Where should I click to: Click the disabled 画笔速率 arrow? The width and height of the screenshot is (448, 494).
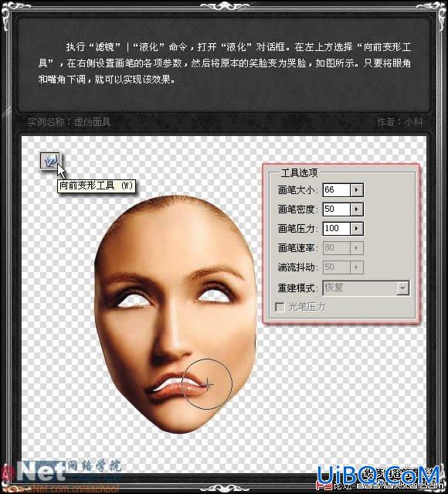click(x=357, y=248)
